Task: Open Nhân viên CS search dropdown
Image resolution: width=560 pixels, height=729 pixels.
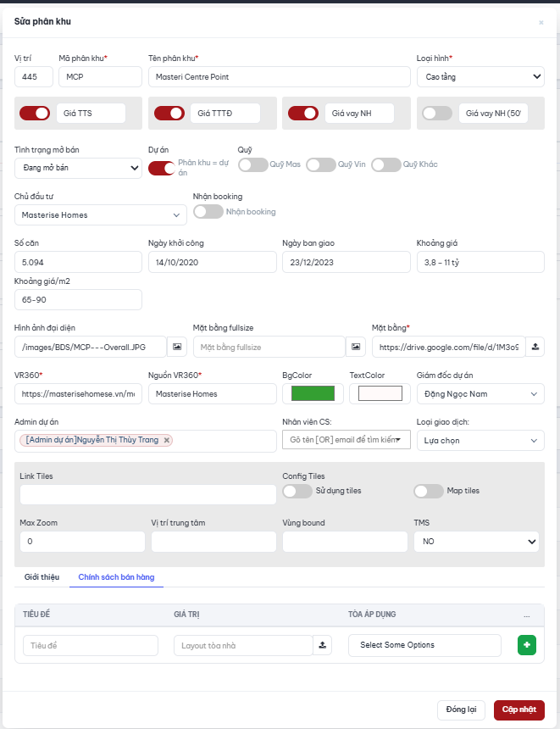Action: pos(347,440)
